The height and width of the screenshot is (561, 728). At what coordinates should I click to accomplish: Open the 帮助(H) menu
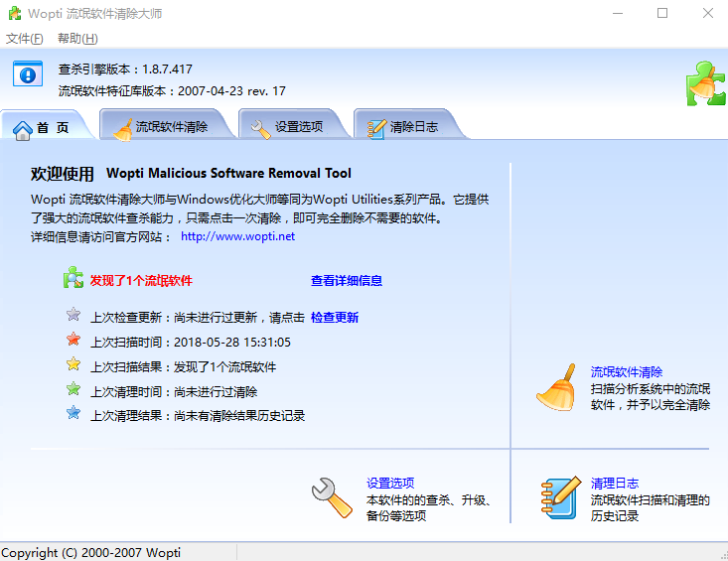click(77, 39)
